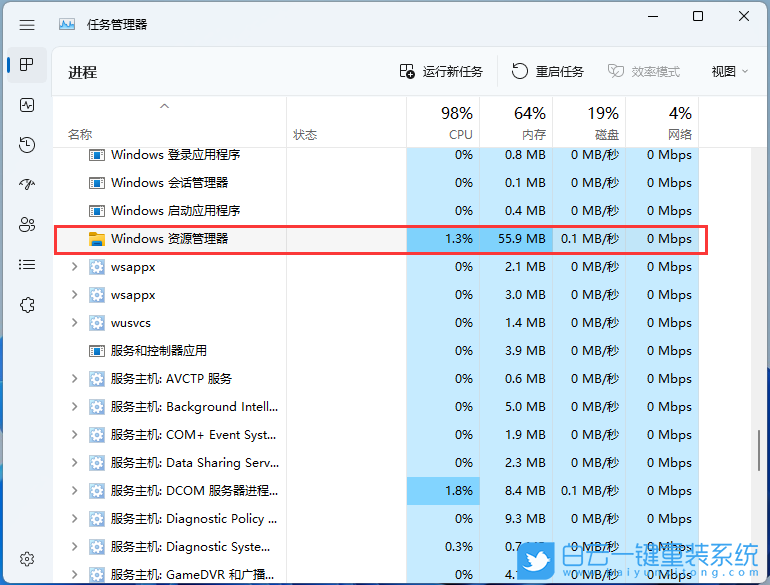Expand 服务主机: Background Intell... group
Viewport: 770px width, 585px height.
click(x=75, y=407)
